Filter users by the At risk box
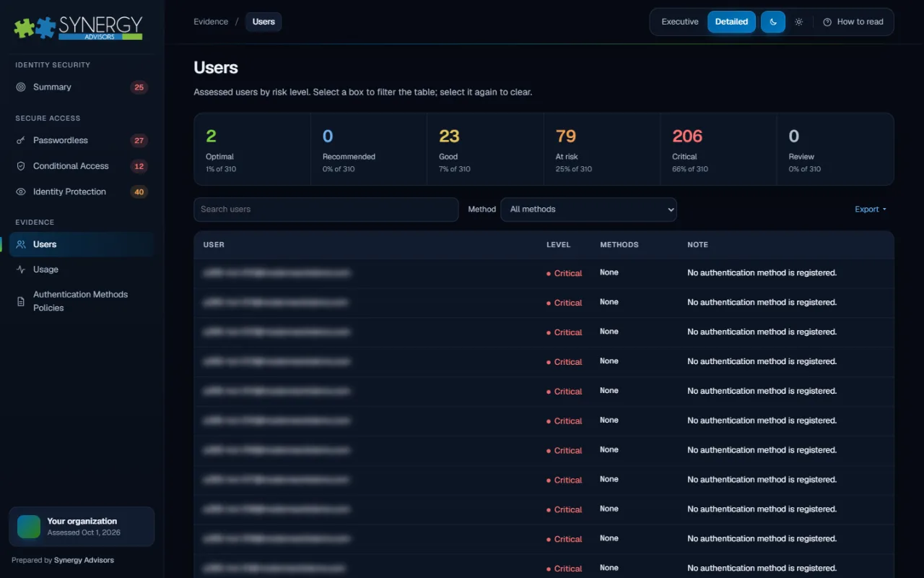 pyautogui.click(x=602, y=149)
